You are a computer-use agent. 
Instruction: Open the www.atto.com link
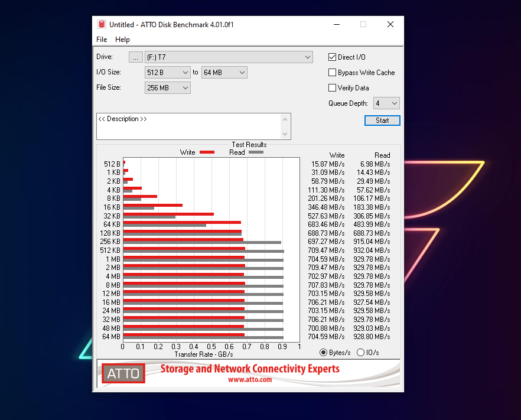coord(250,379)
